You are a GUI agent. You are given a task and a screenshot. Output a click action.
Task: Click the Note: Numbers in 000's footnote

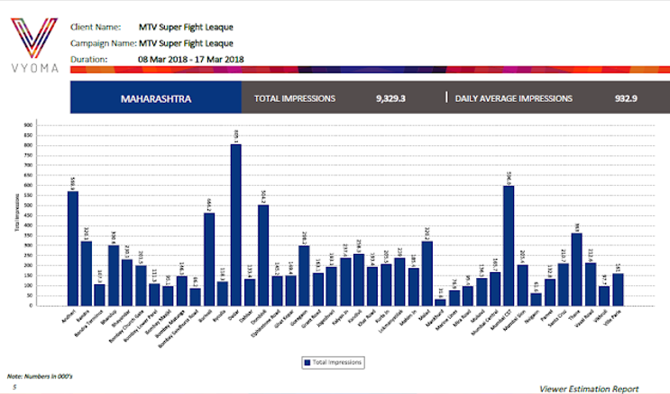[40, 376]
